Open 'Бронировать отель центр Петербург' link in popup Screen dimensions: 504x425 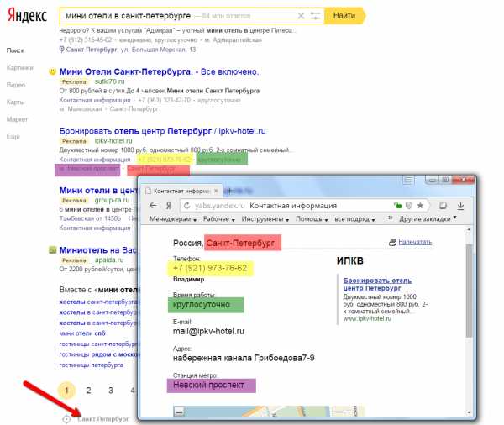coord(377,284)
